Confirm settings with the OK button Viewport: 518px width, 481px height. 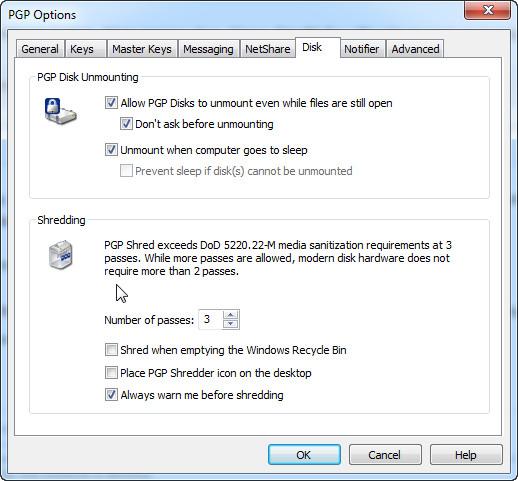(304, 455)
